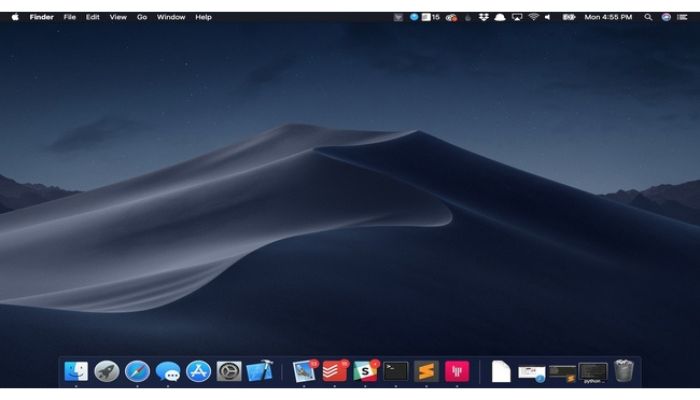Screen dimensions: 700x400
Task: Open the Finder menu
Action: [42, 17]
